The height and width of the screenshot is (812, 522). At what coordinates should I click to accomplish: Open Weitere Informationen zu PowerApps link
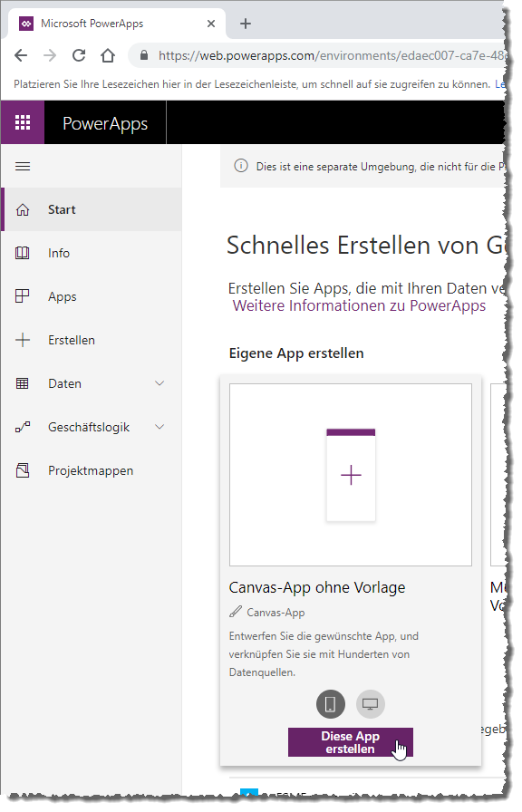tap(360, 305)
